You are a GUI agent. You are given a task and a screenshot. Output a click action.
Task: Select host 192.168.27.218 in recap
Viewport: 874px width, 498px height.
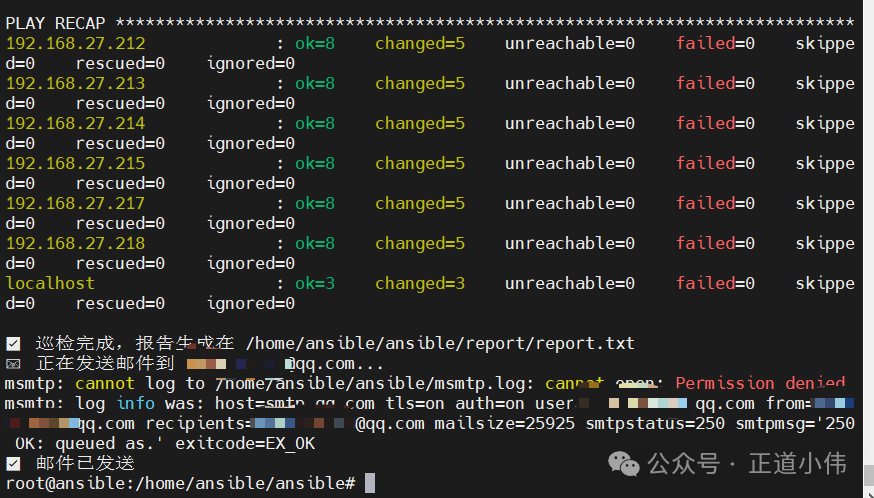[76, 244]
